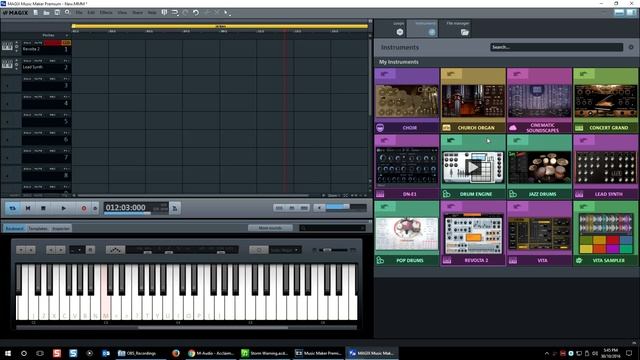The height and width of the screenshot is (360, 640).
Task: Select the Lead Synth instrument tile
Action: (605, 167)
